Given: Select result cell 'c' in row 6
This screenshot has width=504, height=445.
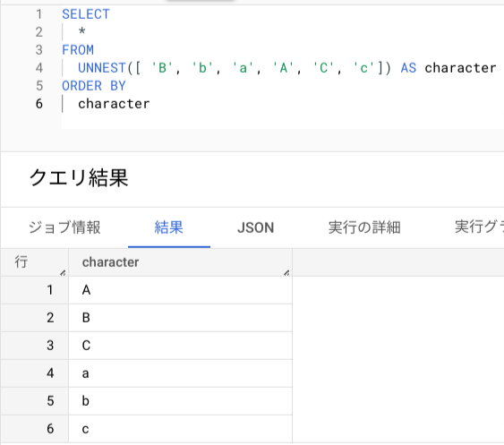Looking at the screenshot, I should 180,429.
